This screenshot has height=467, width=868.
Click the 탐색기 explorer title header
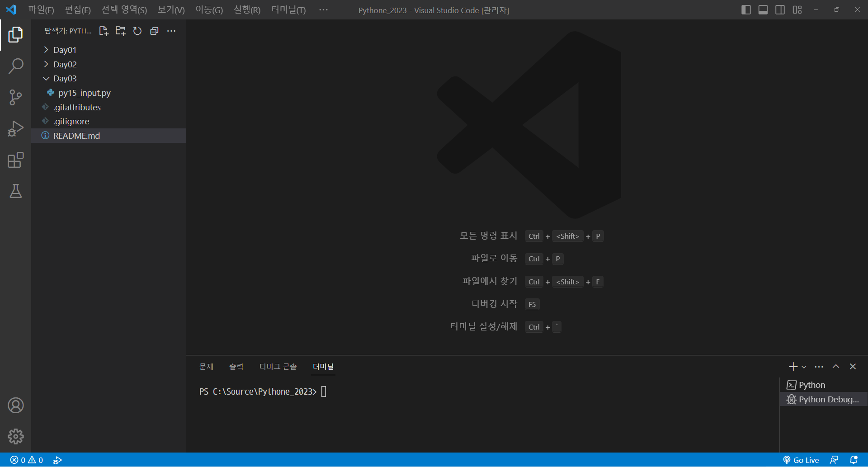click(x=68, y=31)
